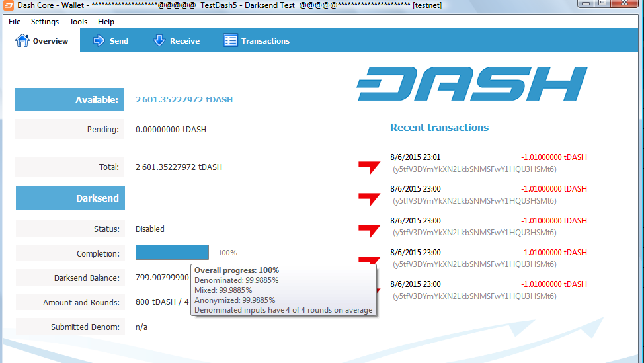644x363 pixels.
Task: Select the 8/6/2015 23:01 transaction entry
Action: point(472,163)
